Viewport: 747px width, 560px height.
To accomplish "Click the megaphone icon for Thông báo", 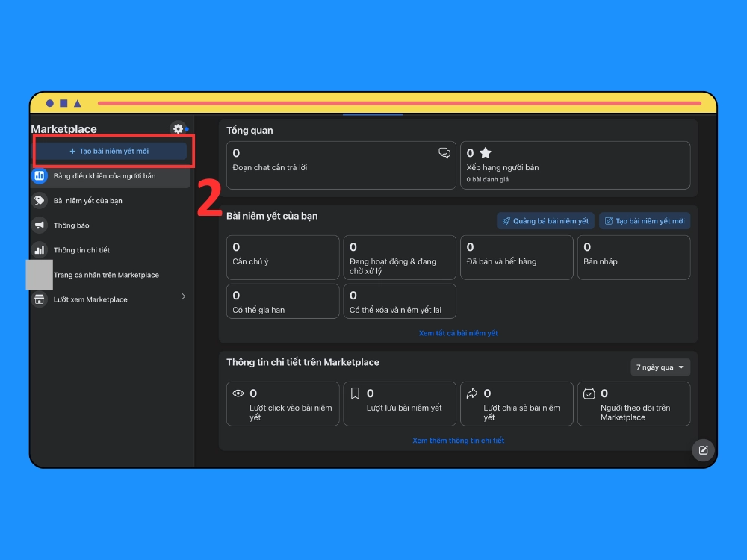I will tap(40, 225).
